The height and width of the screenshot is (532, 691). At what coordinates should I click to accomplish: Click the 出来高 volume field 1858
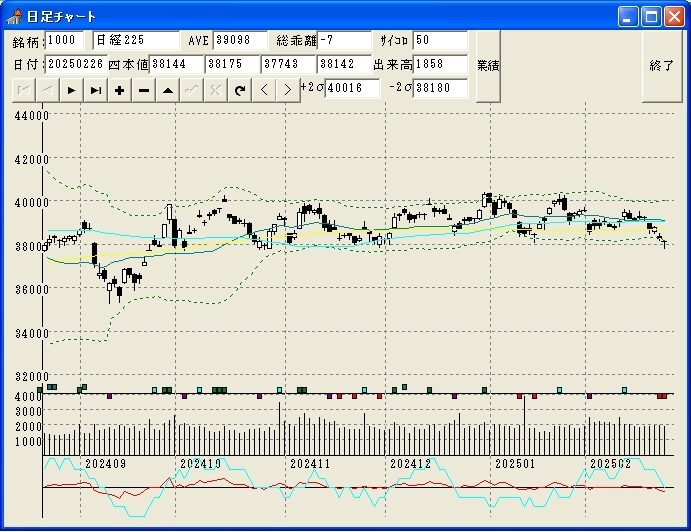[x=440, y=64]
